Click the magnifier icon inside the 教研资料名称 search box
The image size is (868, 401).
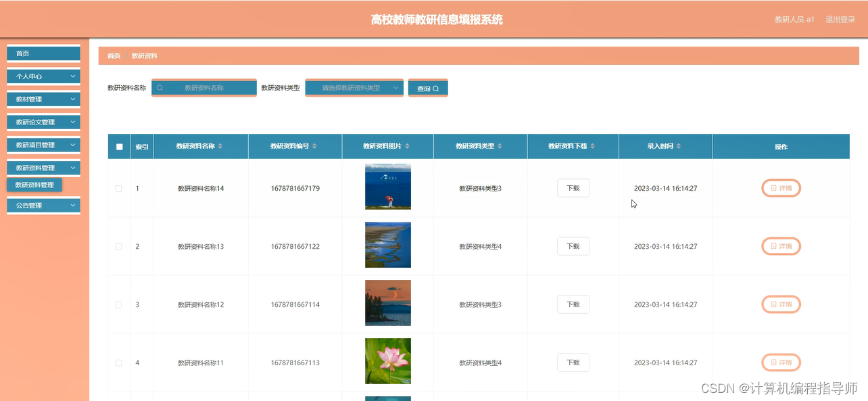(x=160, y=88)
